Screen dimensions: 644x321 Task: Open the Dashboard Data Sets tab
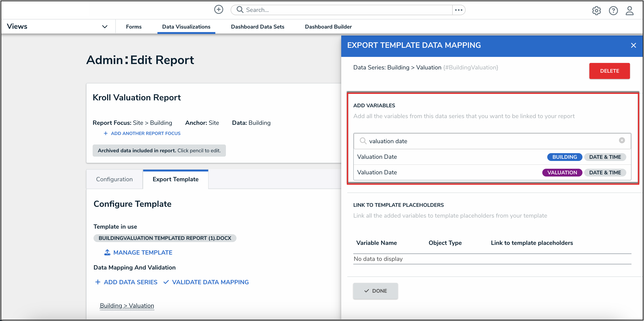pyautogui.click(x=257, y=27)
